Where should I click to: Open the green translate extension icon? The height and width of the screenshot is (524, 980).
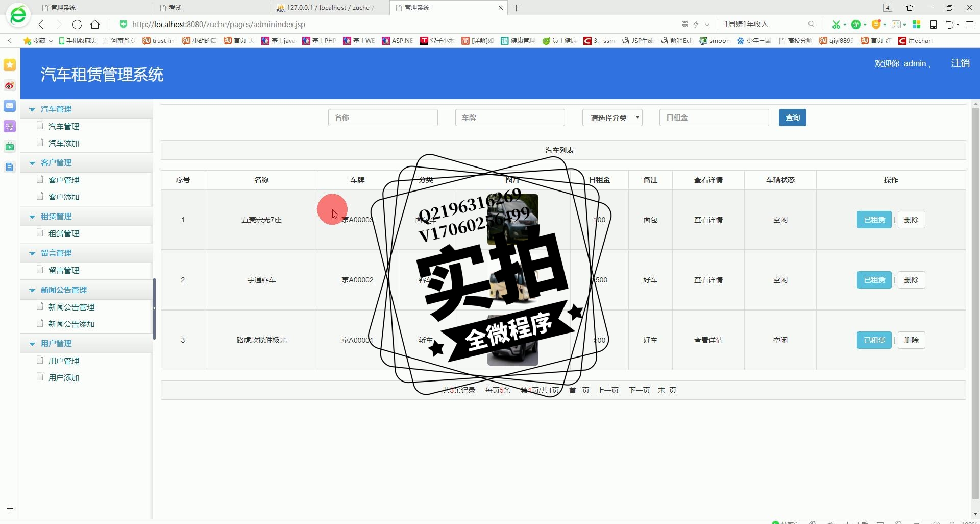click(856, 24)
